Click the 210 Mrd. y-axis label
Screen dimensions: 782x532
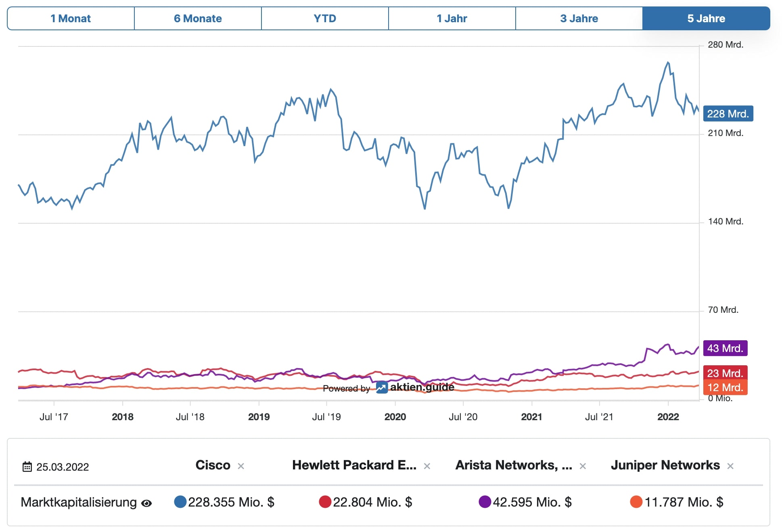pyautogui.click(x=726, y=133)
